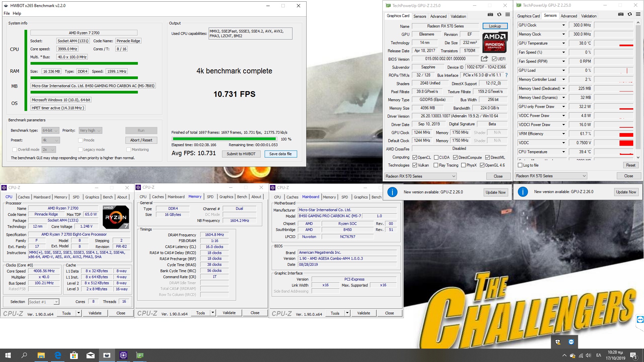The width and height of the screenshot is (644, 362).
Task: Open Caches tab in CPU-Z CPU window
Action: 24,197
